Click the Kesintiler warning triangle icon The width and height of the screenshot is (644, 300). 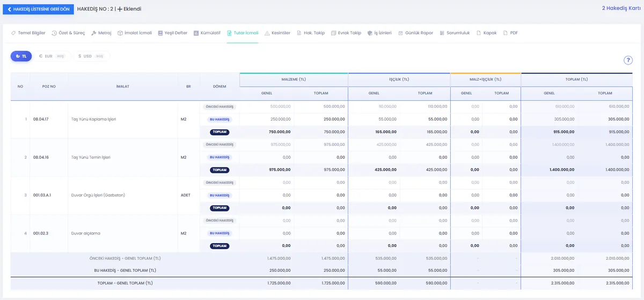point(267,33)
